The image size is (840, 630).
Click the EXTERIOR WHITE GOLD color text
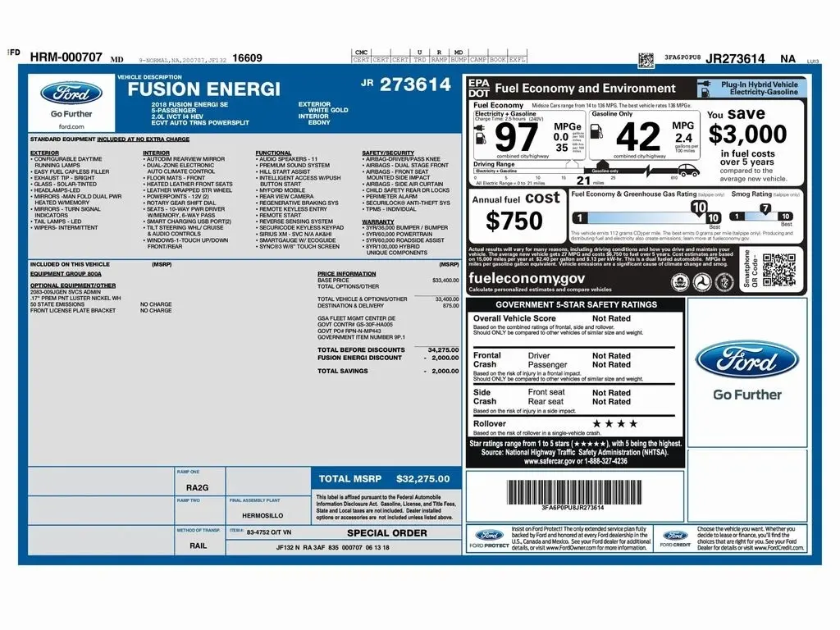[323, 107]
